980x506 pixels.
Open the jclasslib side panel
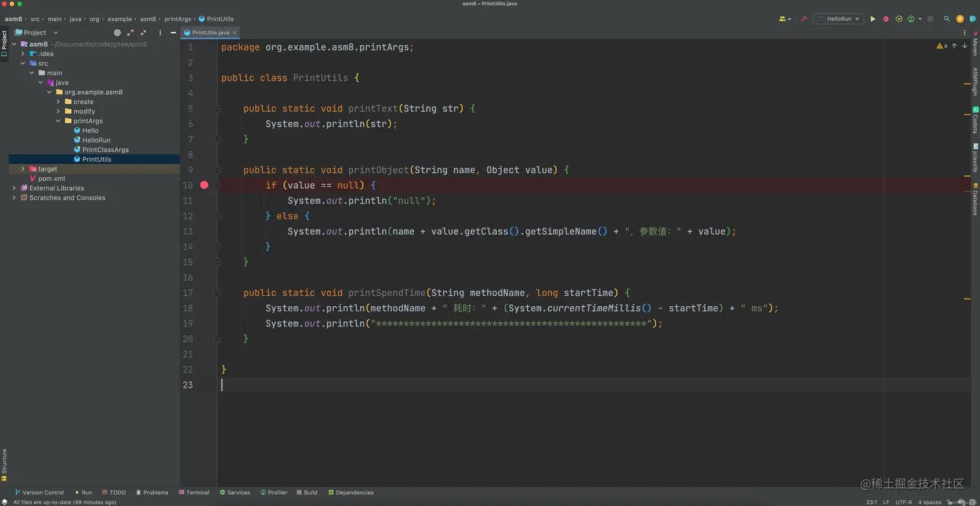coord(975,158)
